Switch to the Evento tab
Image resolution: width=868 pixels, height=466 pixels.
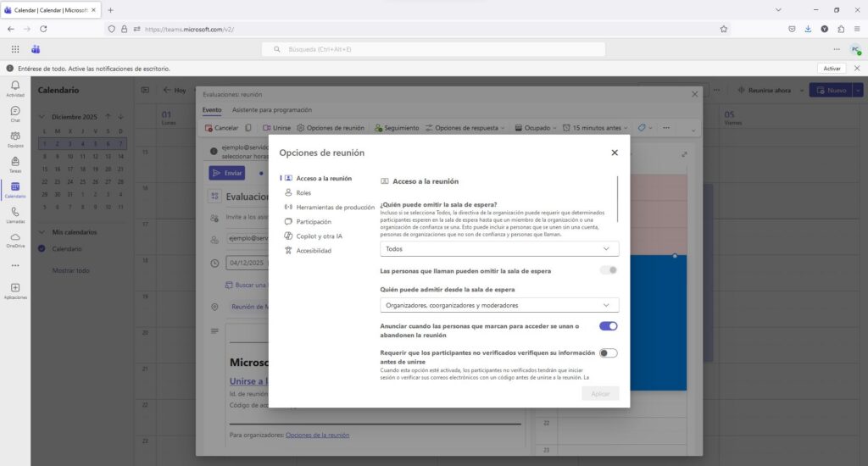tap(211, 109)
